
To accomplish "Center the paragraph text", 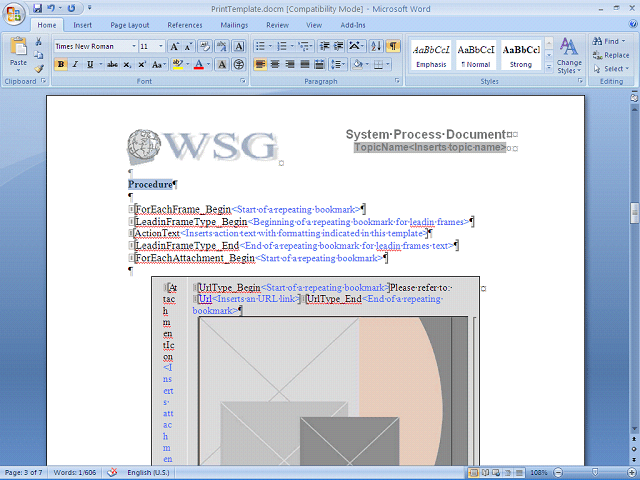I will tap(275, 64).
